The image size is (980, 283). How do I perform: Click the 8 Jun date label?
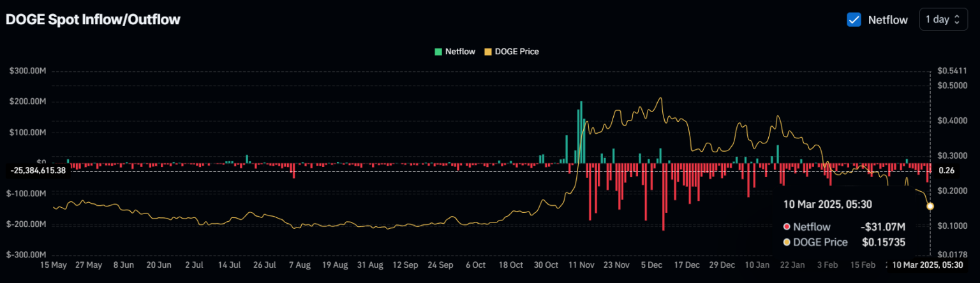pyautogui.click(x=123, y=265)
